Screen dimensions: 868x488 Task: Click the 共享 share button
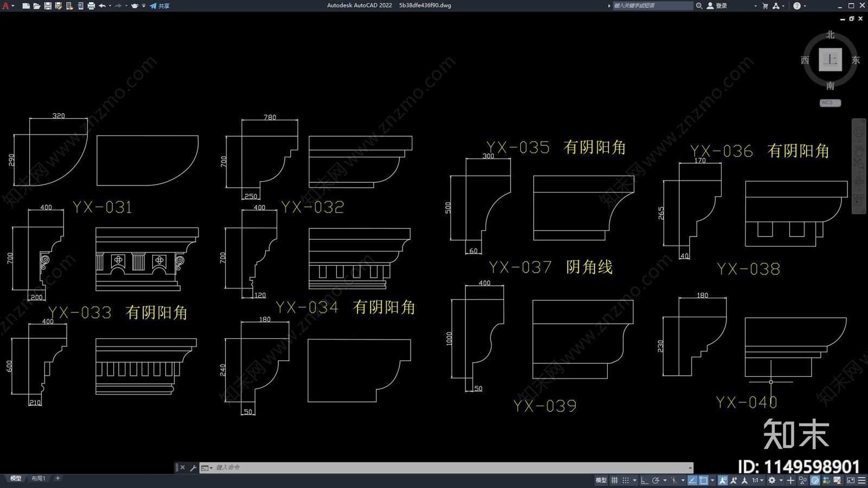(x=160, y=6)
